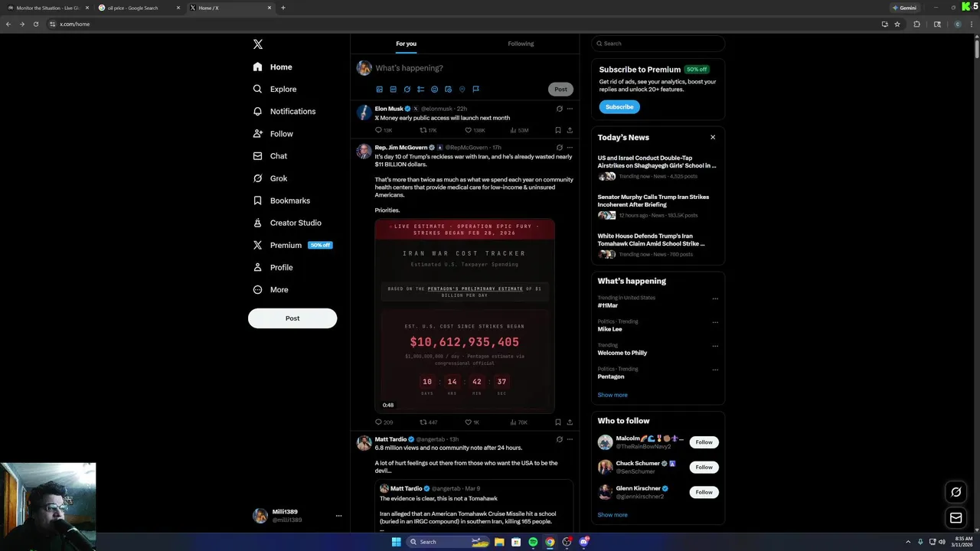This screenshot has width=980, height=551.
Task: Close the Today's News panel
Action: [x=713, y=138]
